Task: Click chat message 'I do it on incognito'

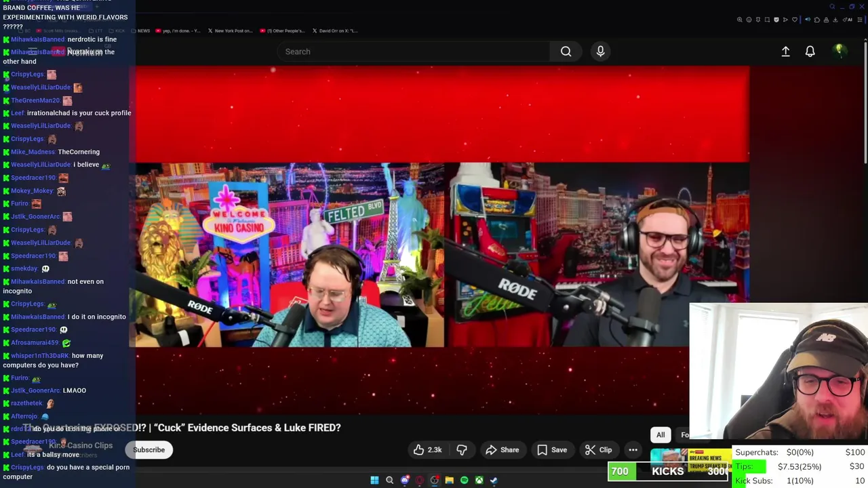Action: [96, 317]
